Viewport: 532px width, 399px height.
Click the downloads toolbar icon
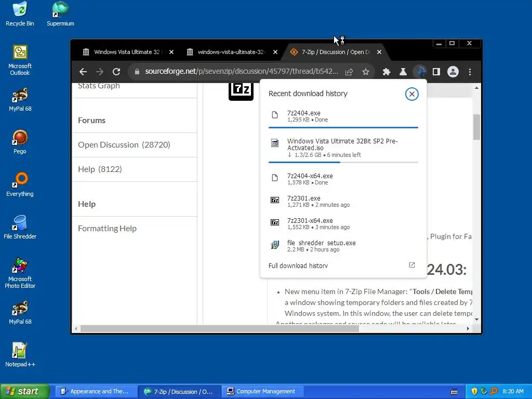coord(420,72)
